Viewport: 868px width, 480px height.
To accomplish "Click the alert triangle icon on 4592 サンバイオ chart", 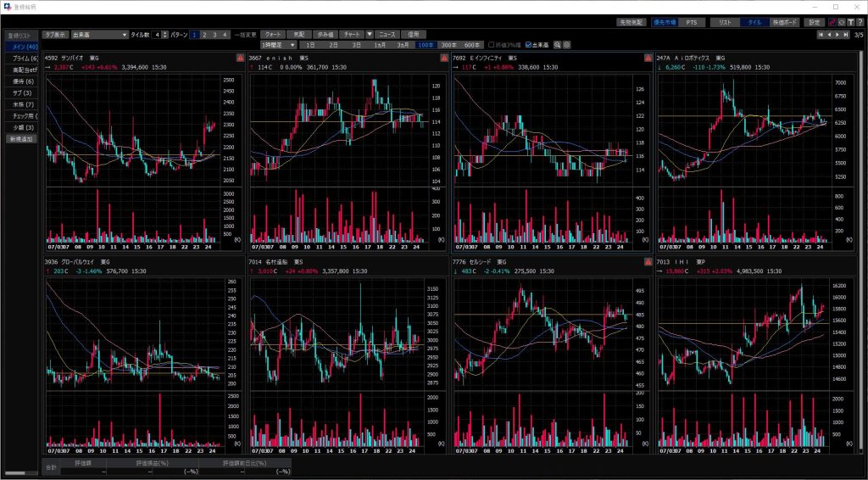I will coord(239,58).
